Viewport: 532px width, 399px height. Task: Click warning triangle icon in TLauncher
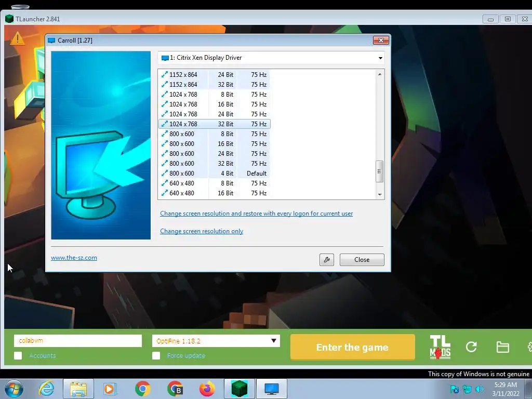(17, 38)
